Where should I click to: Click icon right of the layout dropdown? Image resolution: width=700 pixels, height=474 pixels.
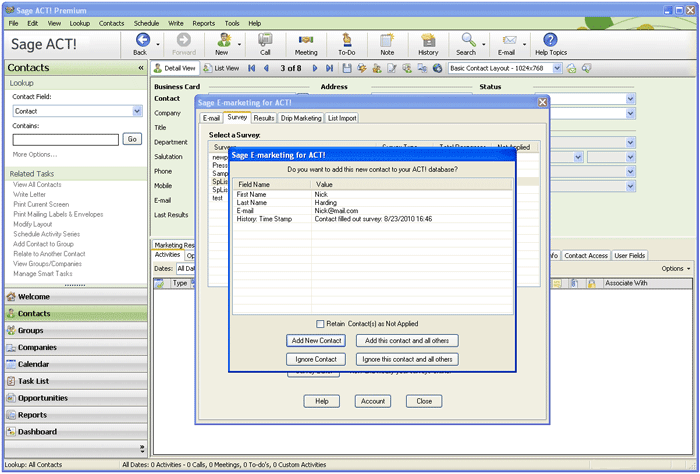pos(571,68)
